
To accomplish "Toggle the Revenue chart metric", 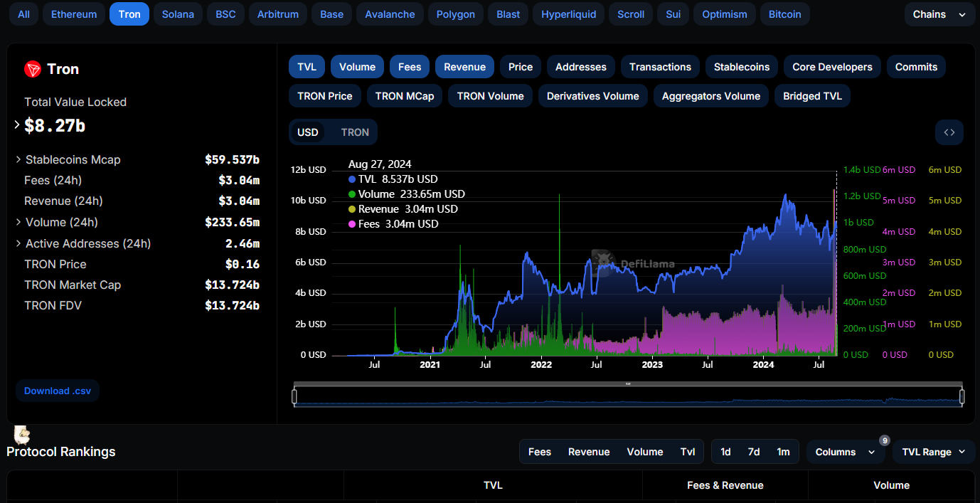I will point(464,67).
